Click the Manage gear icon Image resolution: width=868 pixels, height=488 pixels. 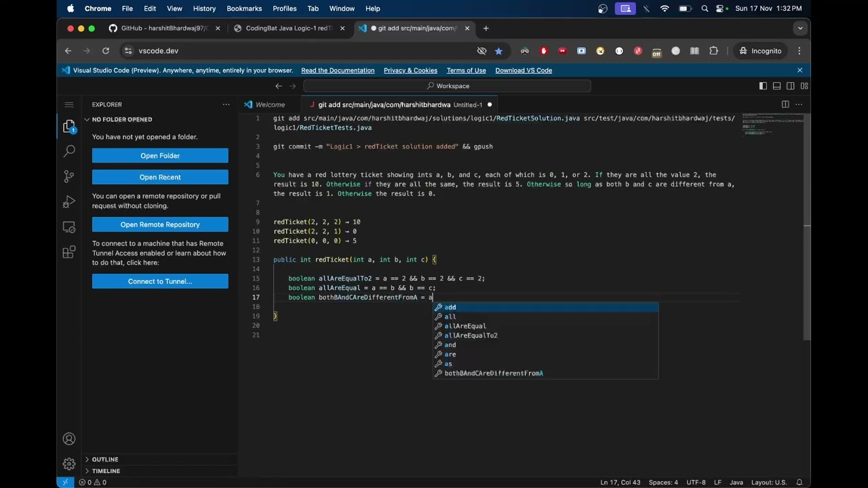[x=68, y=464]
